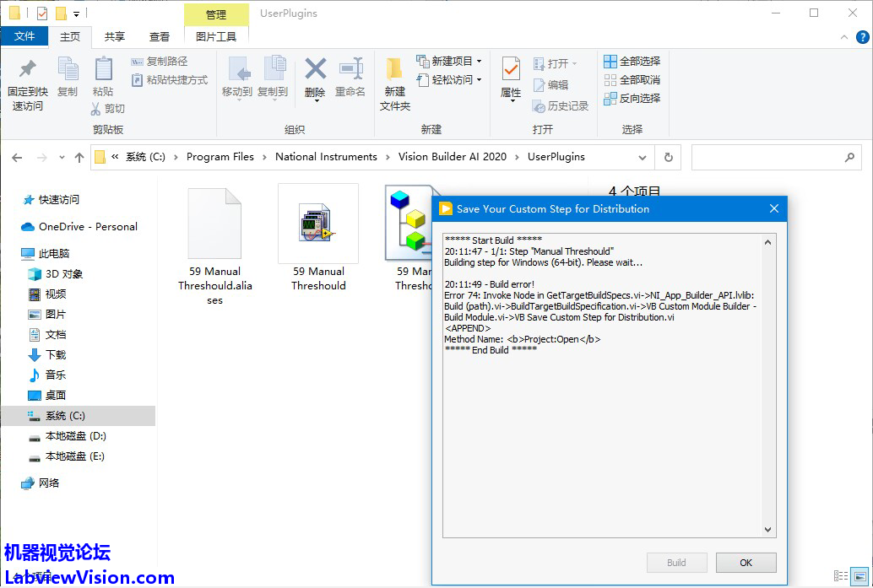Open the Share ribbon tab

click(x=115, y=36)
